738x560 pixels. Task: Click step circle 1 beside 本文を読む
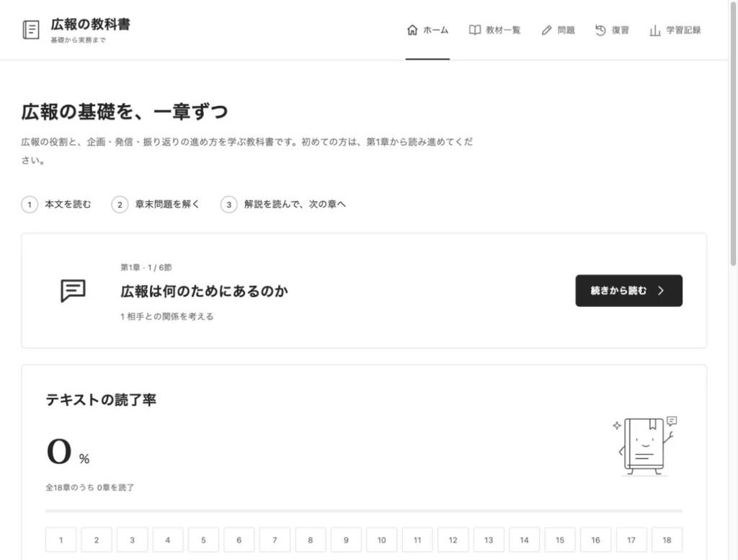pos(30,205)
